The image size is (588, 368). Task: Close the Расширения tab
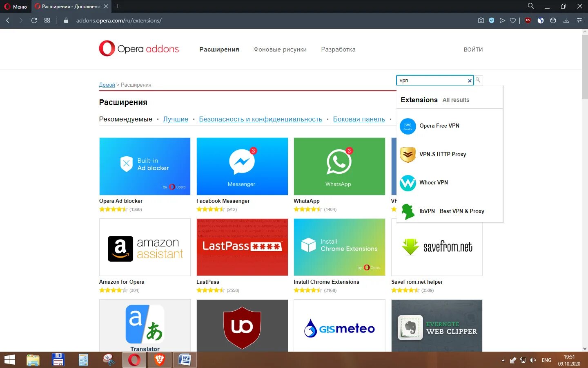[x=106, y=7]
